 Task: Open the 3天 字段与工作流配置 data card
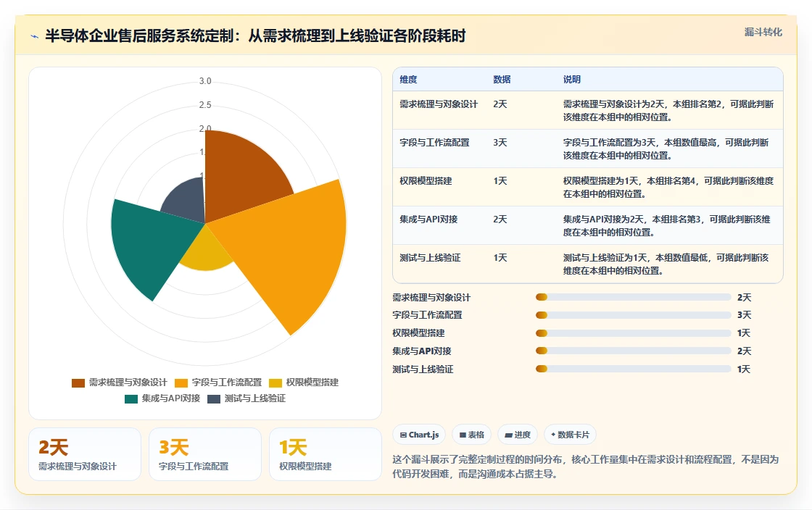(x=205, y=454)
